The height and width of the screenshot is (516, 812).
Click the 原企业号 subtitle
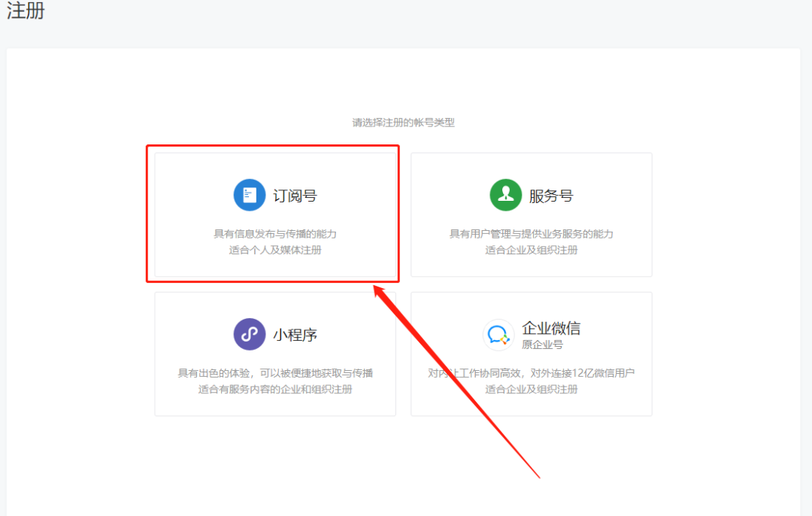542,345
